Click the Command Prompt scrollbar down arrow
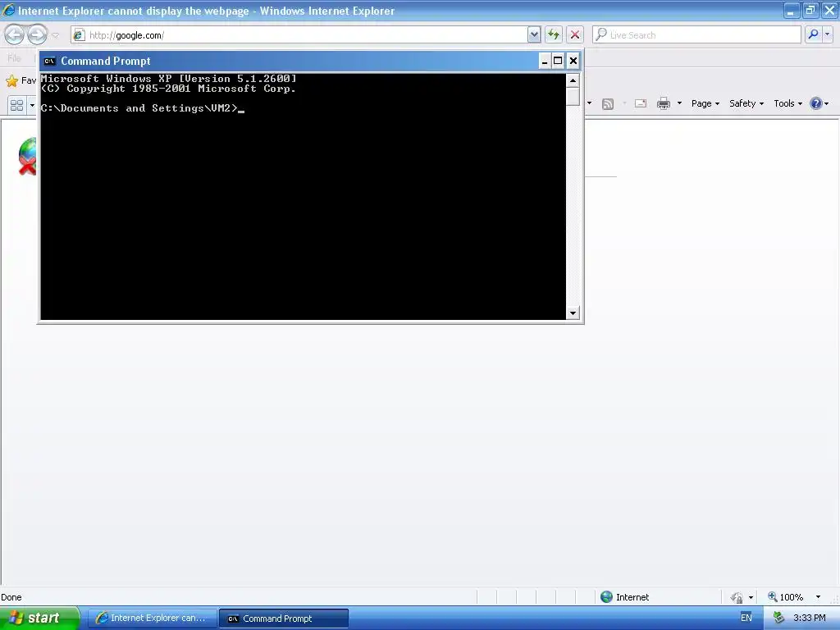 (573, 313)
